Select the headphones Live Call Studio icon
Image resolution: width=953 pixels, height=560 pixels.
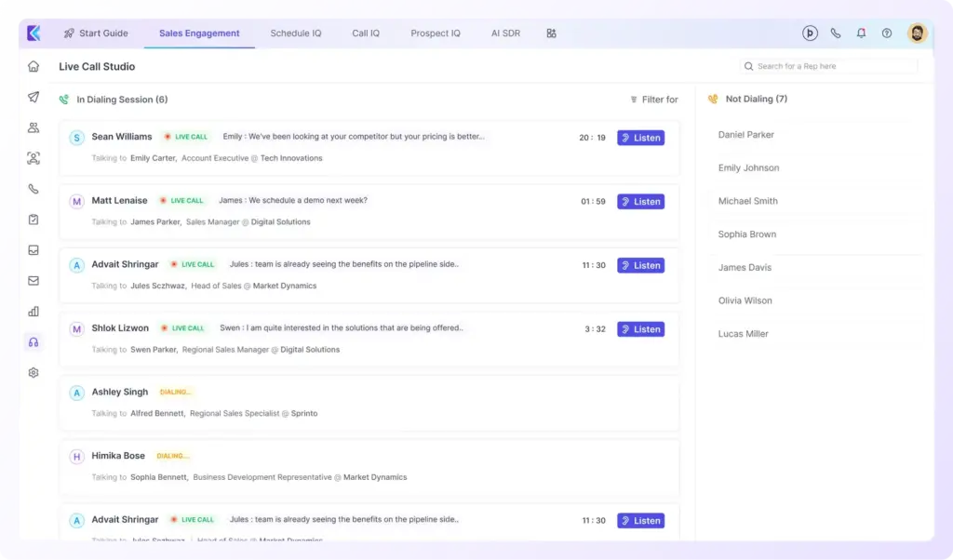click(34, 342)
